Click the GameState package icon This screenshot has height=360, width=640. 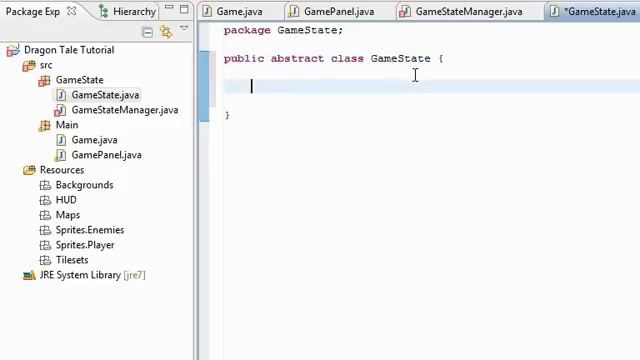(44, 80)
